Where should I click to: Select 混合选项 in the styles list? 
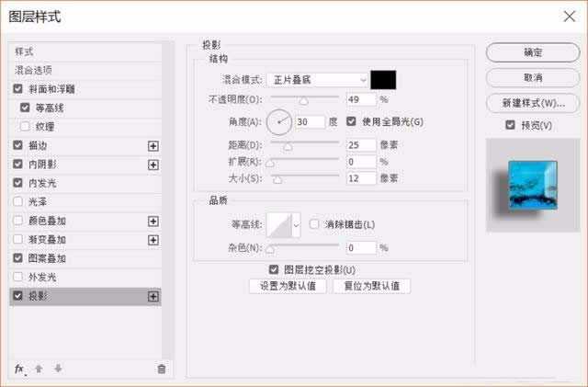pyautogui.click(x=34, y=69)
